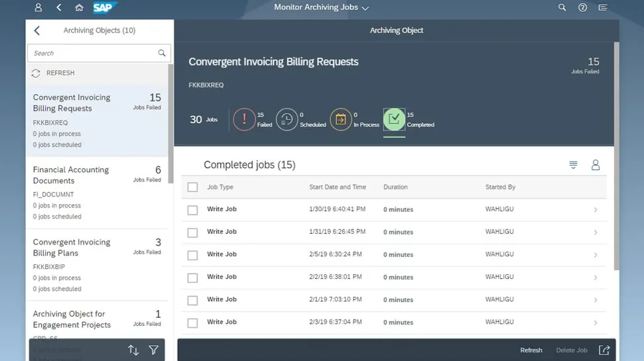Open details chevron for the 1/31/19 job
This screenshot has width=644, height=361.
tap(595, 232)
